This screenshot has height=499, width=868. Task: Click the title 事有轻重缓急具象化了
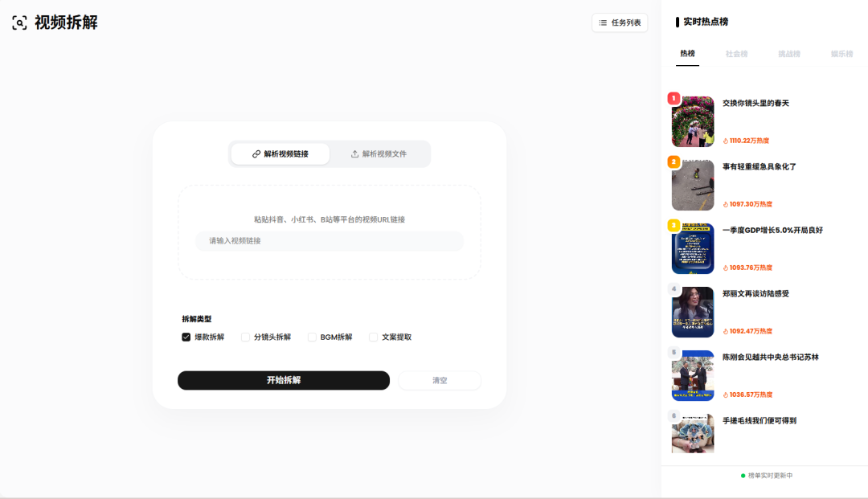coord(759,166)
